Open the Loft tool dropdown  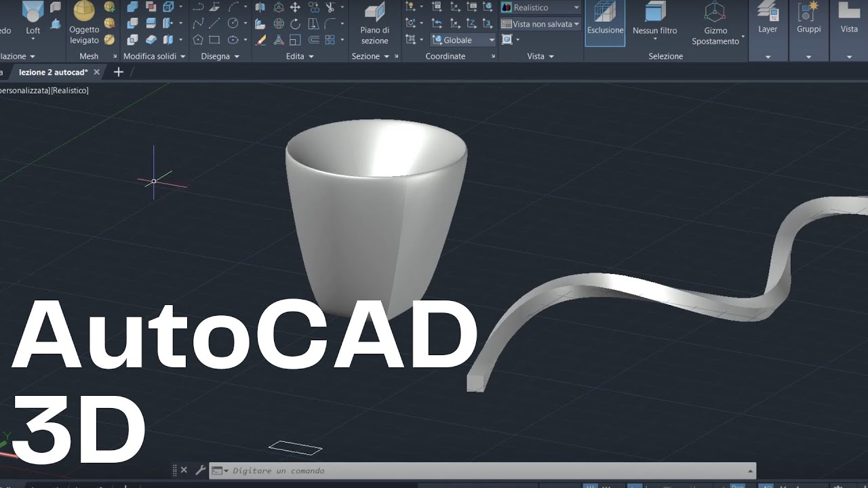click(33, 40)
